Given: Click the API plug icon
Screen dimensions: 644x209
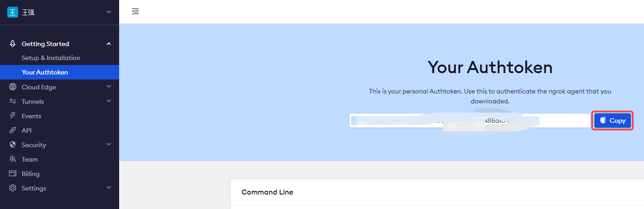Looking at the screenshot, I should tap(13, 130).
